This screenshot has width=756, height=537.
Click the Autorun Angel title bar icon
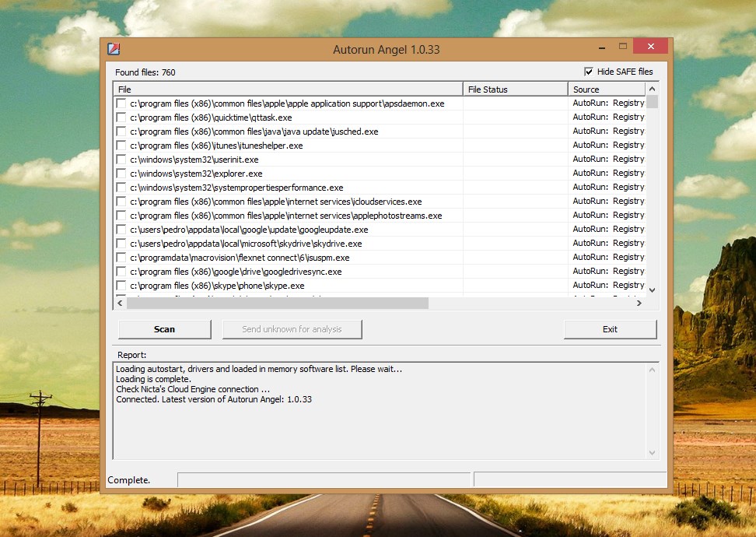[114, 49]
